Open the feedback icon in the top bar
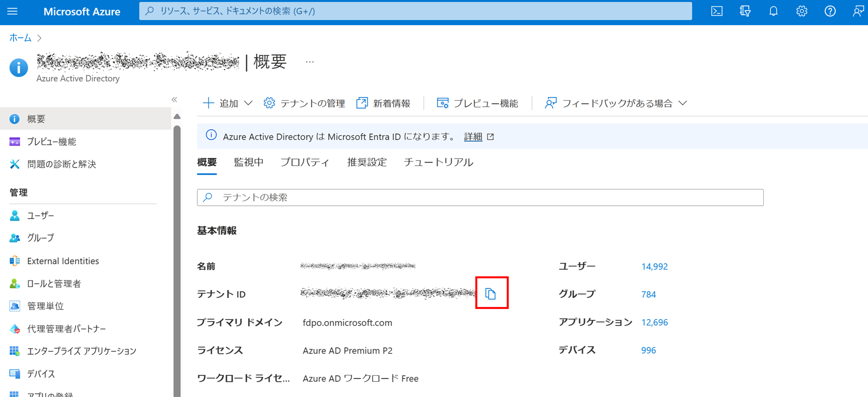Viewport: 868px width, 397px height. [858, 11]
